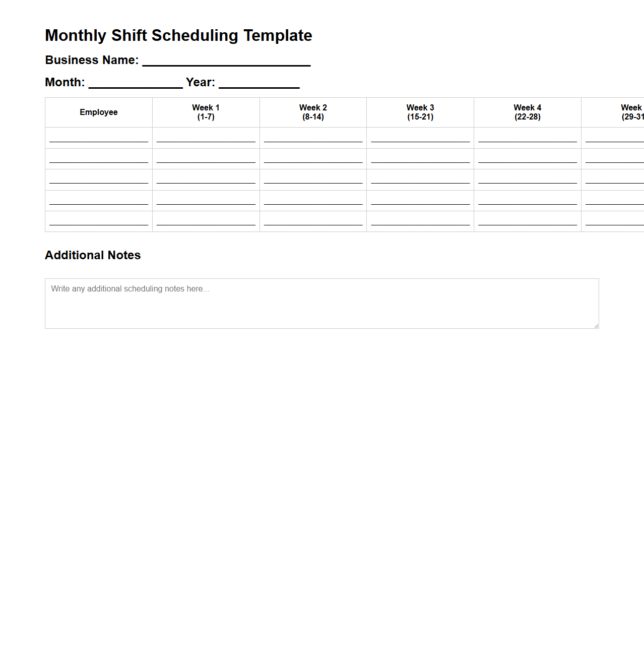Viewport: 644px width, 648px height.
Task: Click the Year blank line
Action: [259, 84]
